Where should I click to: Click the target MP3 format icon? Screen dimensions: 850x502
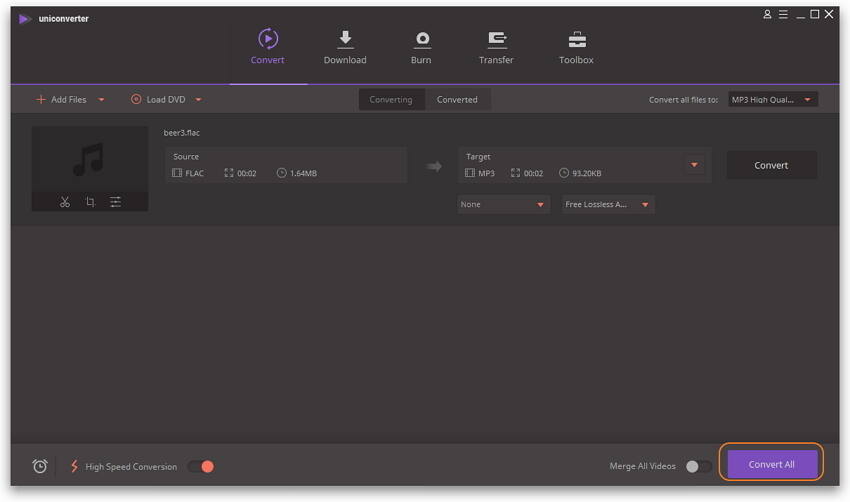click(x=469, y=173)
